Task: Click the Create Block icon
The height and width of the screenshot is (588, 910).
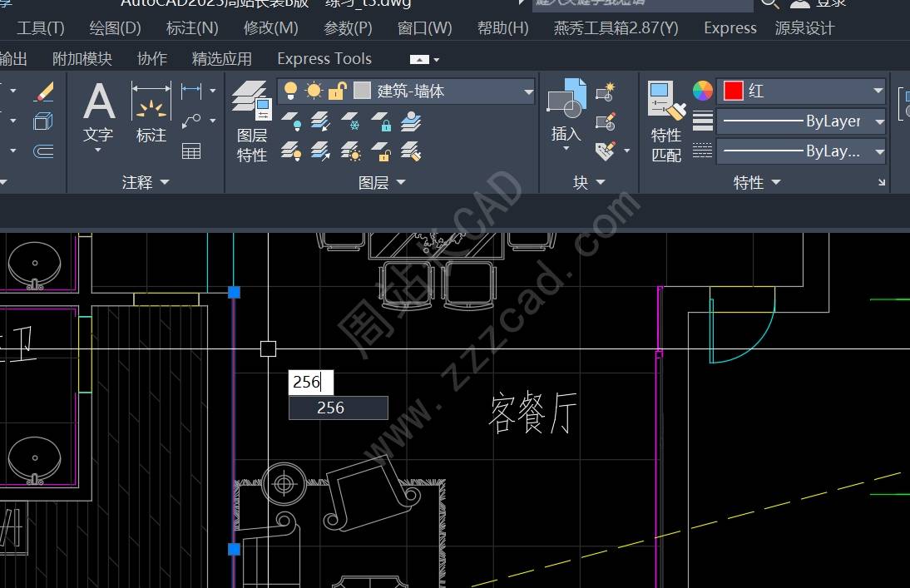Action: [x=606, y=91]
